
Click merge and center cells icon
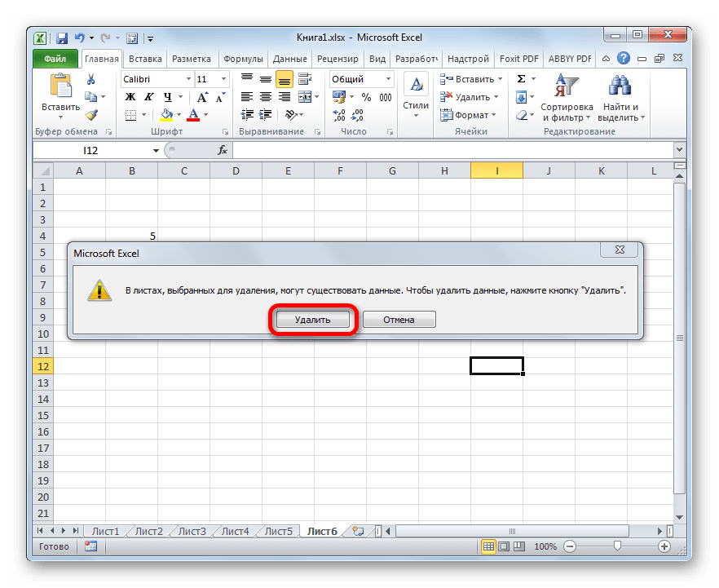click(305, 97)
